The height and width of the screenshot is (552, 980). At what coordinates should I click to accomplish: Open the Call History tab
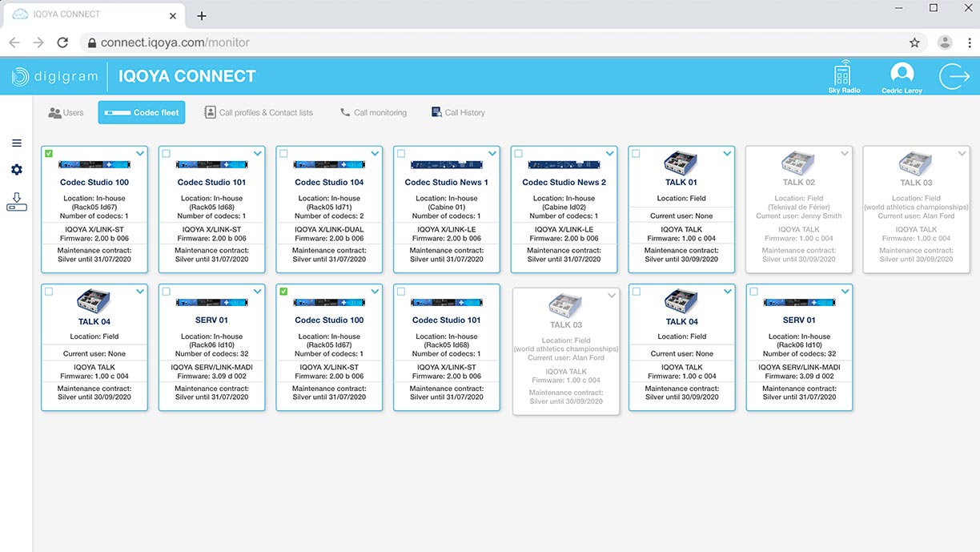458,113
